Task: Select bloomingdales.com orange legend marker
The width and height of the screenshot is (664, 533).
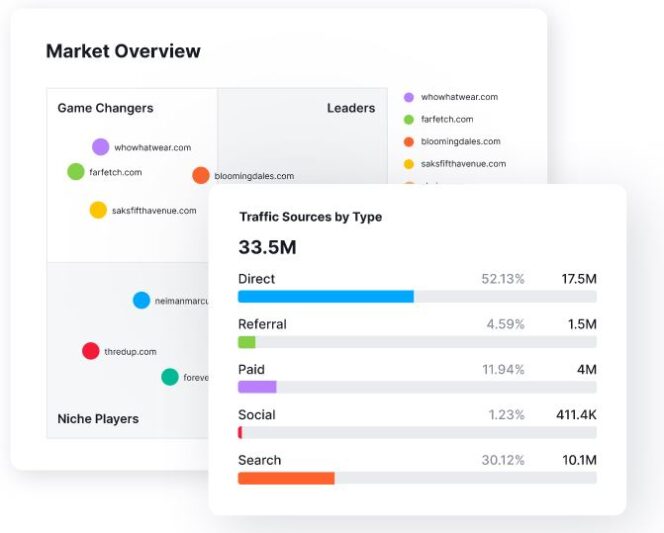Action: pyautogui.click(x=409, y=142)
